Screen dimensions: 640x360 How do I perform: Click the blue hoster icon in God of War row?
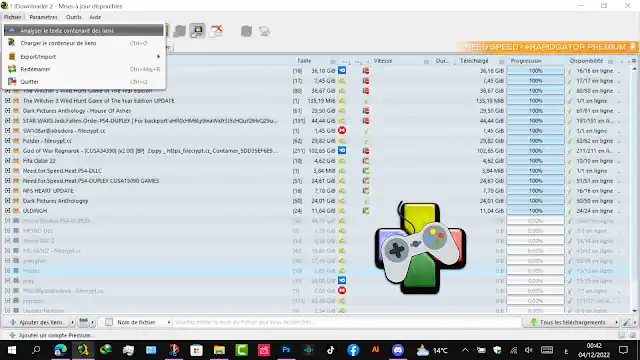click(x=342, y=151)
